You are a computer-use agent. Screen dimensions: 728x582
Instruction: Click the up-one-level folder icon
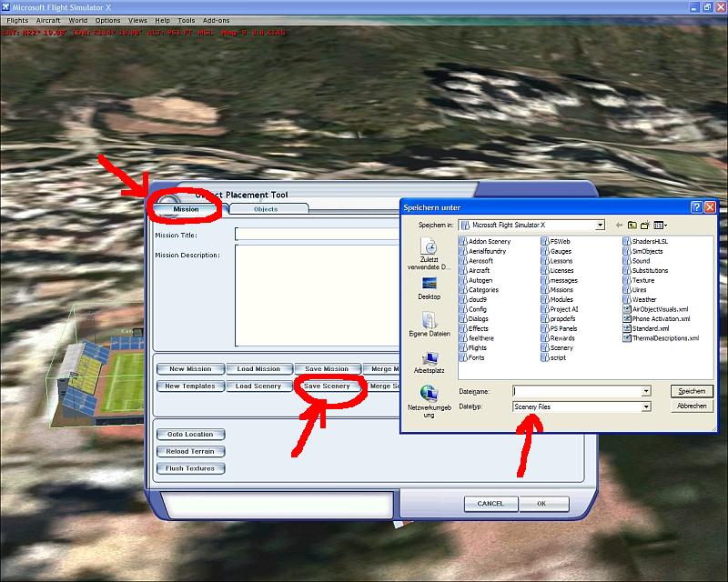(x=632, y=226)
